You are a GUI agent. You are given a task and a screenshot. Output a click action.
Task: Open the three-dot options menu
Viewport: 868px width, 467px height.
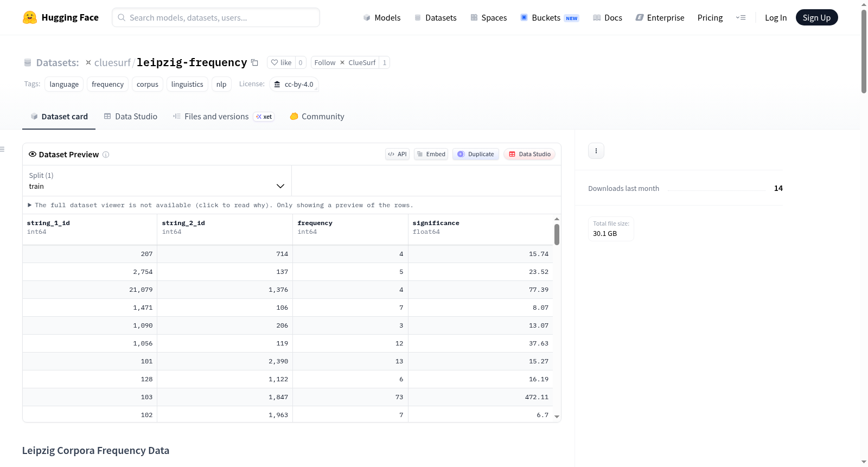click(x=596, y=151)
